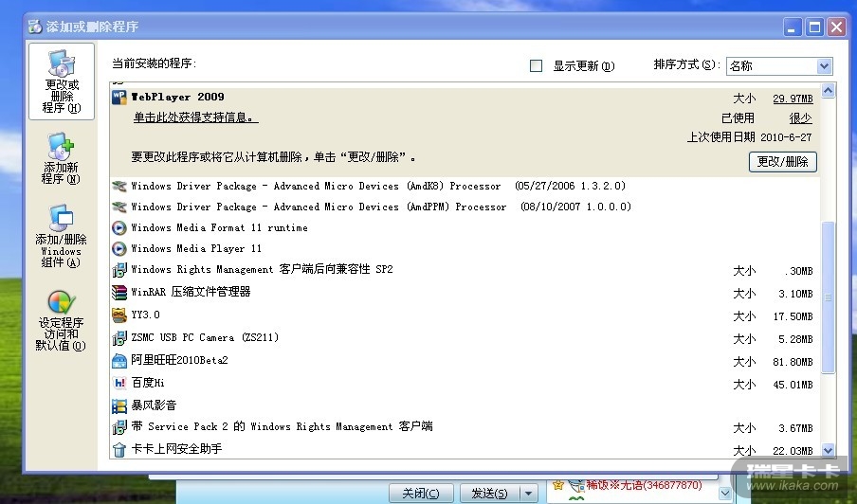Select the ZSMC USB PC Camera (ZS211) row
Image resolution: width=857 pixels, height=504 pixels.
coord(465,338)
